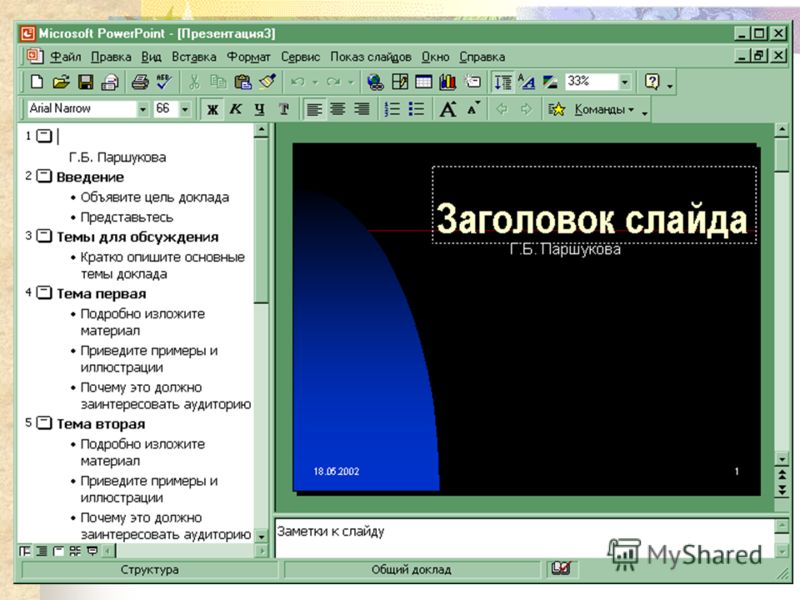Open the Показ слайдов menu
This screenshot has height=600, width=800.
[x=370, y=57]
